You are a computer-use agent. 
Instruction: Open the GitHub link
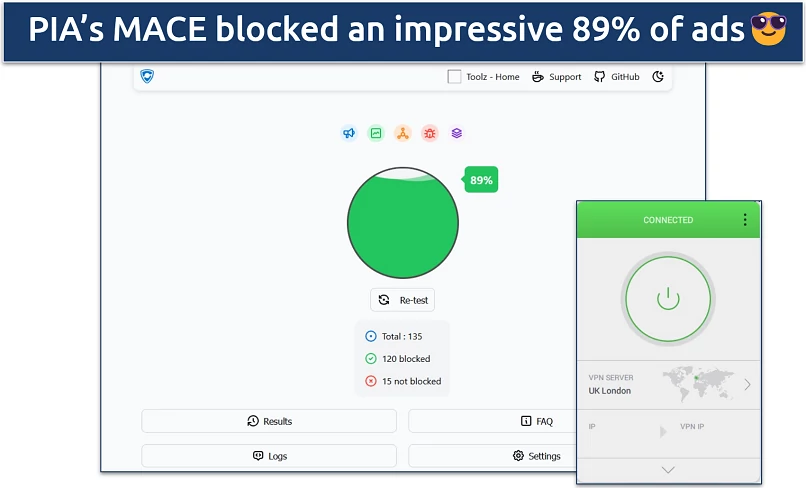tap(617, 77)
